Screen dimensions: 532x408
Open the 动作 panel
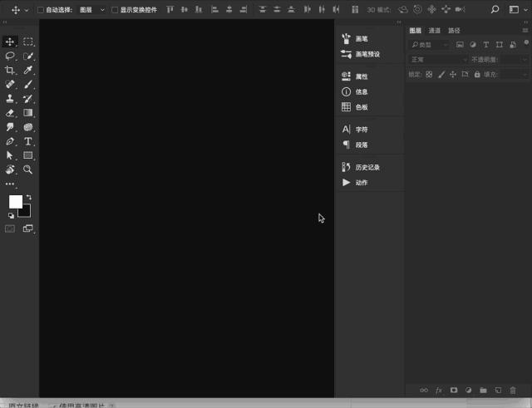tap(355, 183)
